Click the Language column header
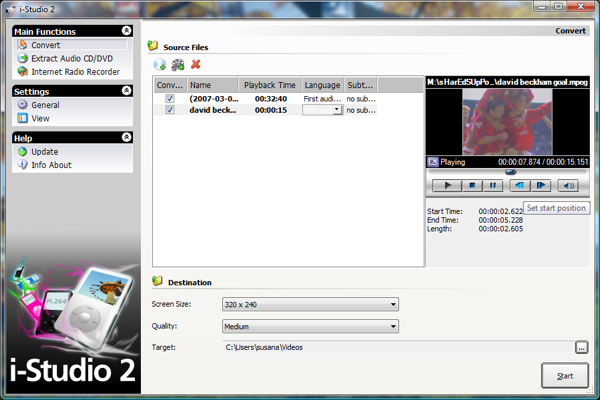 click(323, 85)
